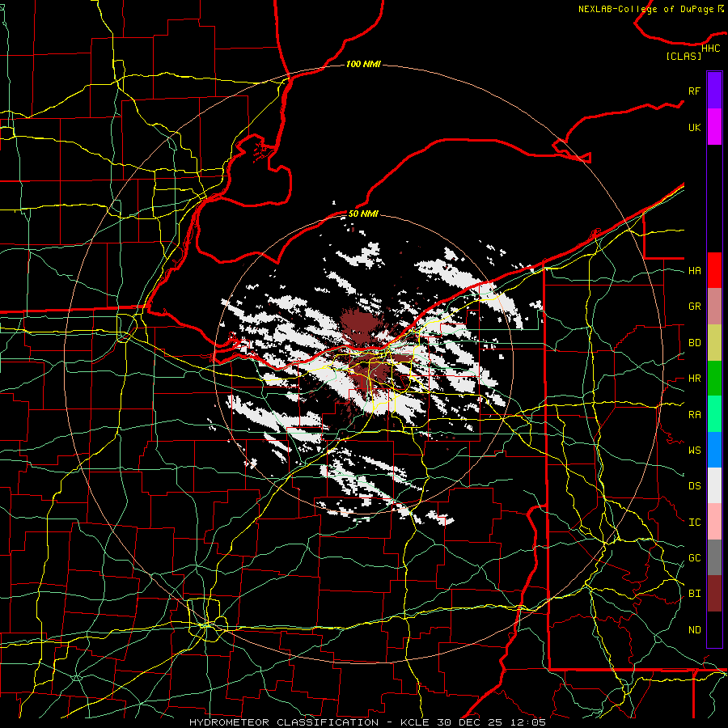728x728 pixels.
Task: Click the 12:05 timestamp
Action: (530, 722)
